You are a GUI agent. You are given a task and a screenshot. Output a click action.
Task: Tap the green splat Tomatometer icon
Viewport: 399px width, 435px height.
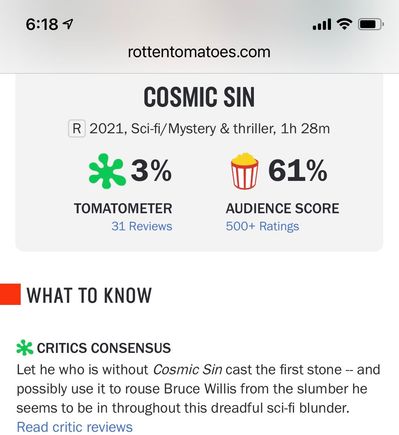(x=107, y=171)
